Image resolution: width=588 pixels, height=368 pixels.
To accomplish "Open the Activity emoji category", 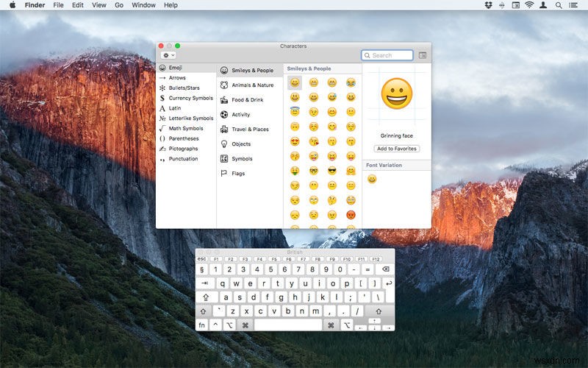I will pos(240,115).
